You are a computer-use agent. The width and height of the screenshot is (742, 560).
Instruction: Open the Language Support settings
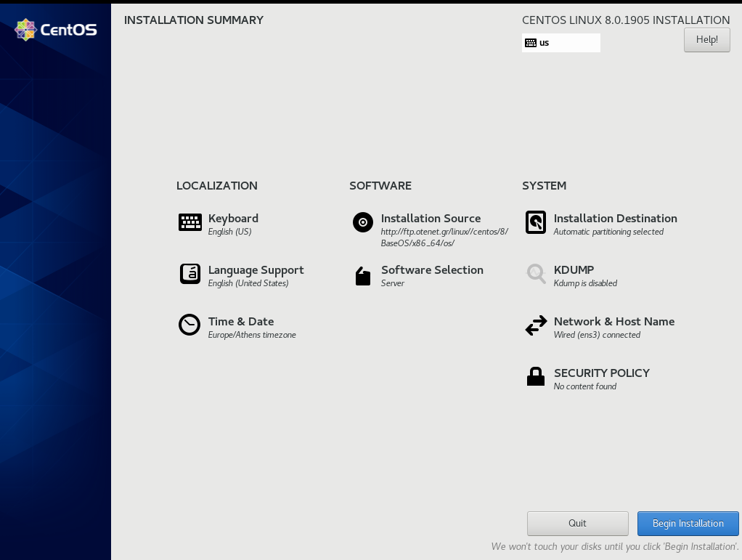coord(256,269)
